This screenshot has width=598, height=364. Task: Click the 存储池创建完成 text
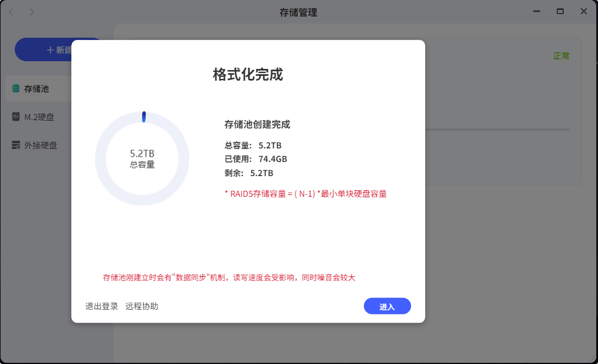257,124
